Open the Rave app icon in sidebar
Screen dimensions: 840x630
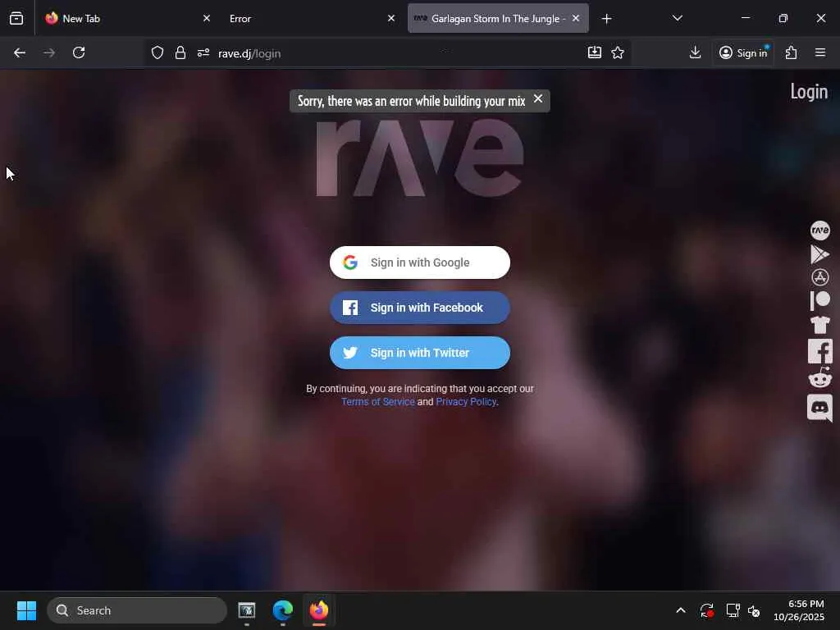coord(819,231)
